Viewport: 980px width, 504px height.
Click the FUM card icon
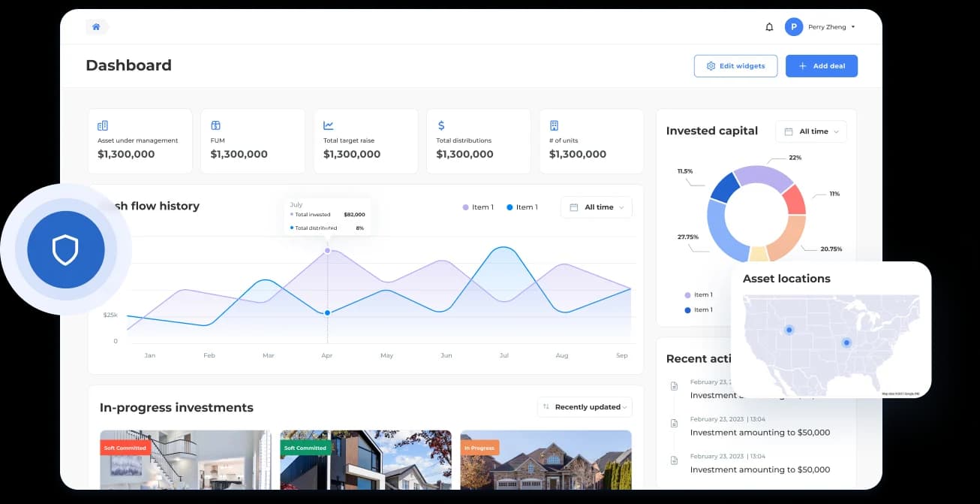[215, 125]
